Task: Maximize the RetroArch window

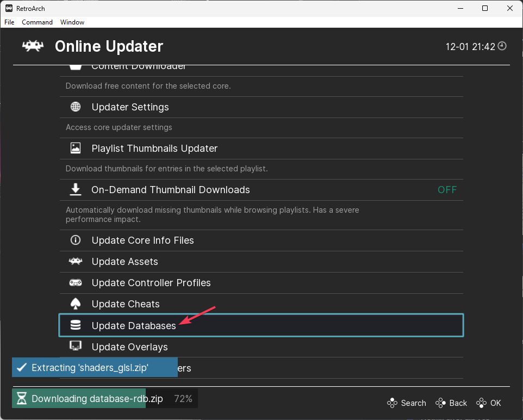Action: coord(485,8)
